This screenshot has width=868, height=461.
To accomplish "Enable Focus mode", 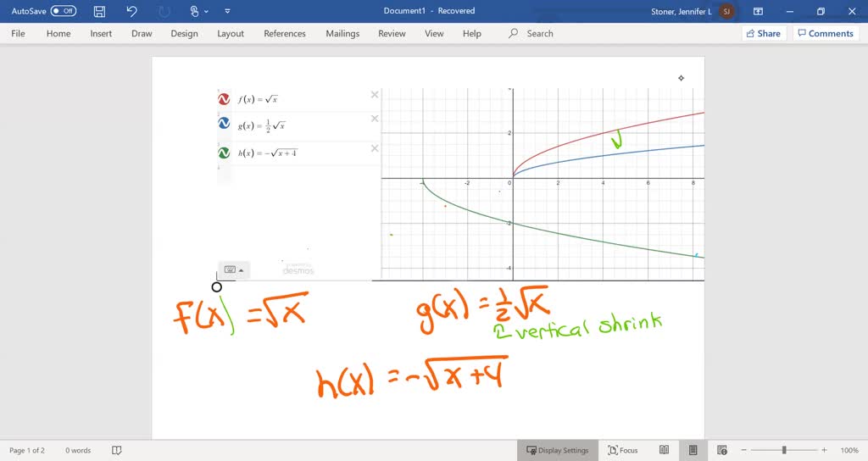I will (623, 450).
